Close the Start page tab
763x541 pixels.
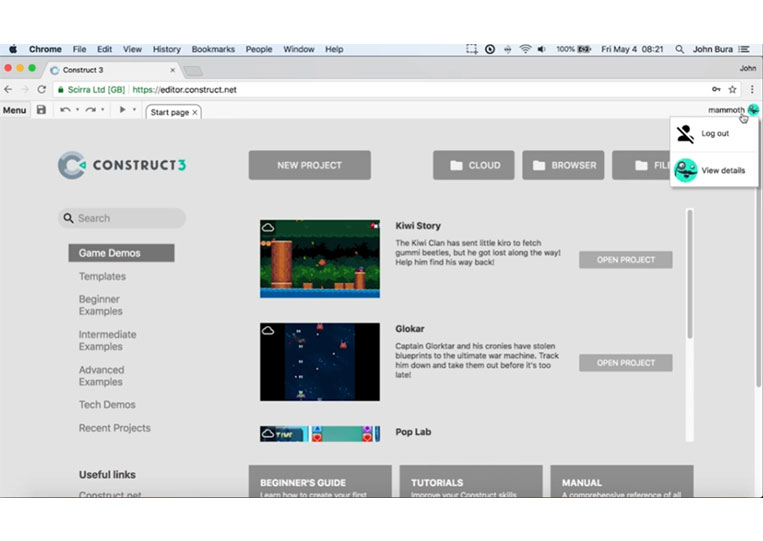pyautogui.click(x=195, y=112)
